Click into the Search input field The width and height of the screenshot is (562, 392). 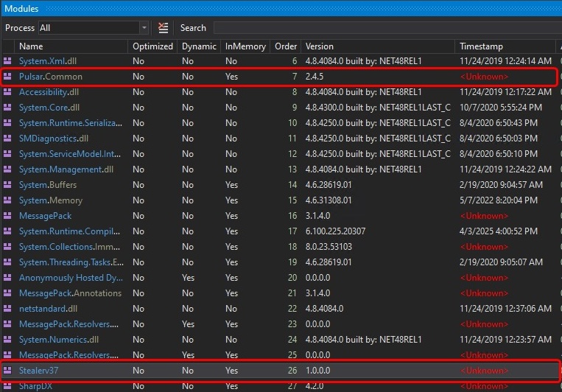(387, 28)
